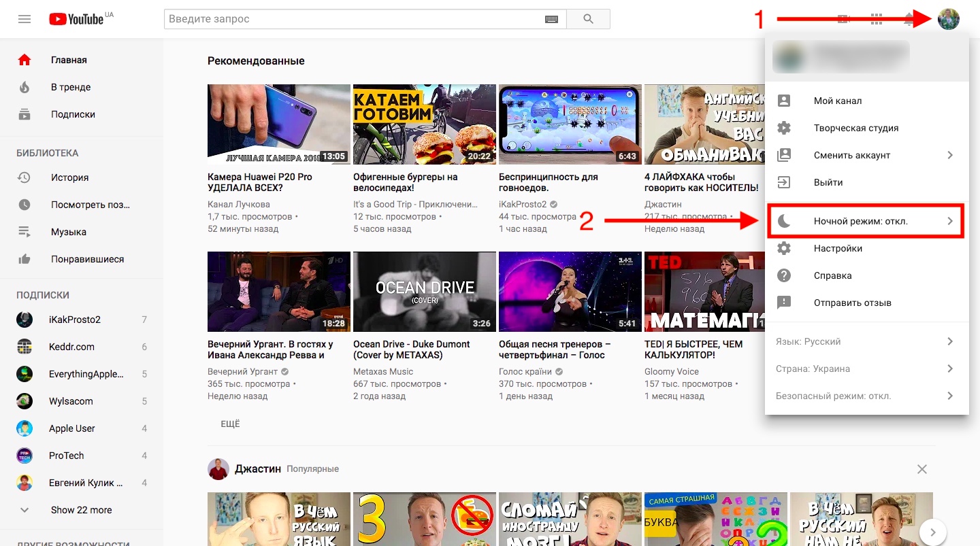Click the Посмотреть позже clock icon
Viewport: 980px width, 546px height.
24,205
